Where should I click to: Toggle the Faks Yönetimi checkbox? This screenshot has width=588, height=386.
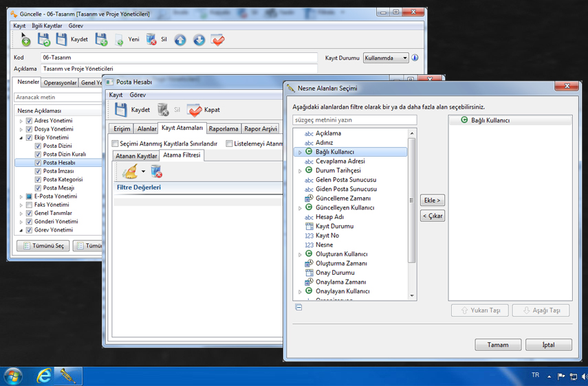click(29, 205)
